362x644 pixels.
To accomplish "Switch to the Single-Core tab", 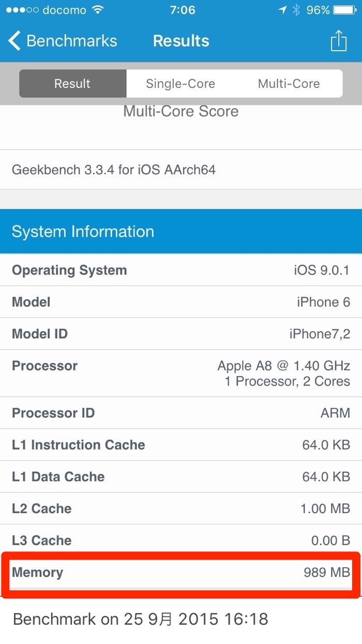I will coord(180,84).
